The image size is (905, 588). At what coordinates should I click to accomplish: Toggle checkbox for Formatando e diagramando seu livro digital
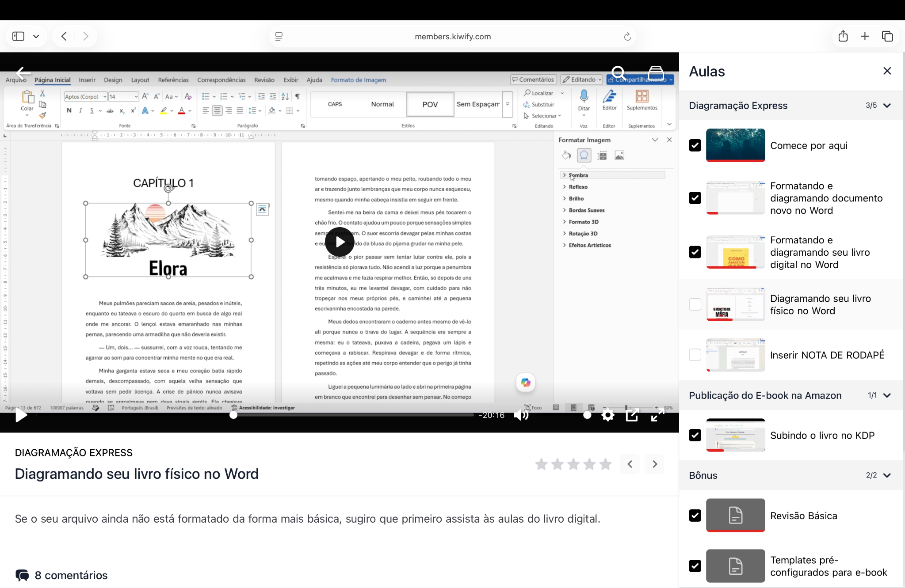point(695,252)
